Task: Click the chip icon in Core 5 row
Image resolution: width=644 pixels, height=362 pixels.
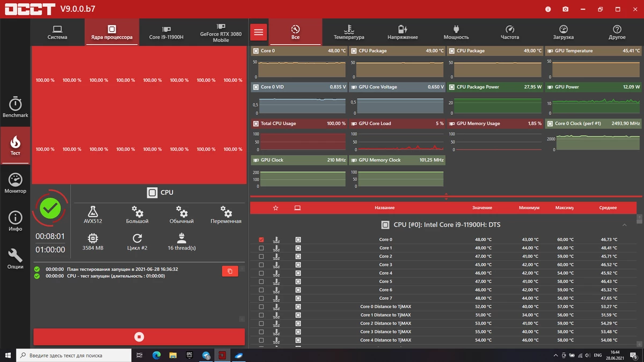Action: (298, 282)
